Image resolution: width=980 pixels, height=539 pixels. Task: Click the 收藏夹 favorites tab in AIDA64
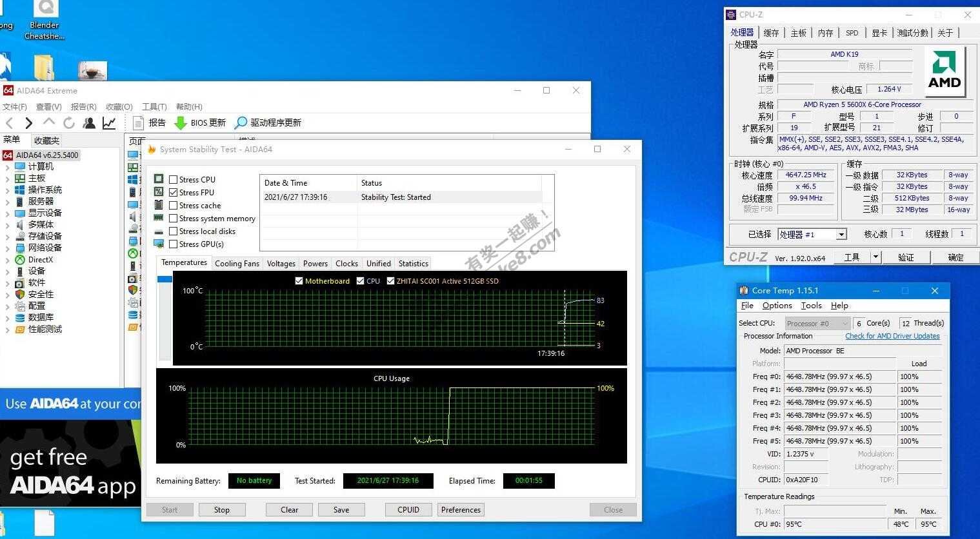click(46, 140)
